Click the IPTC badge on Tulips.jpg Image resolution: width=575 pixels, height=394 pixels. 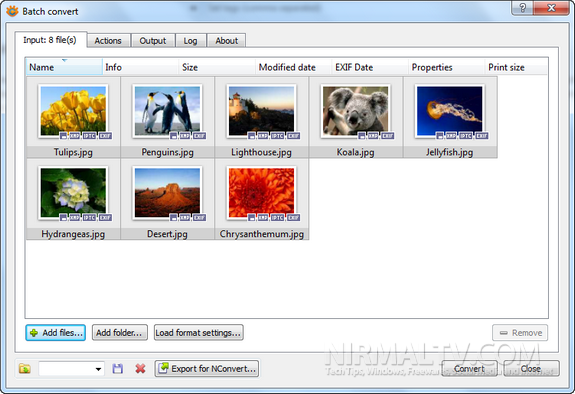(89, 136)
